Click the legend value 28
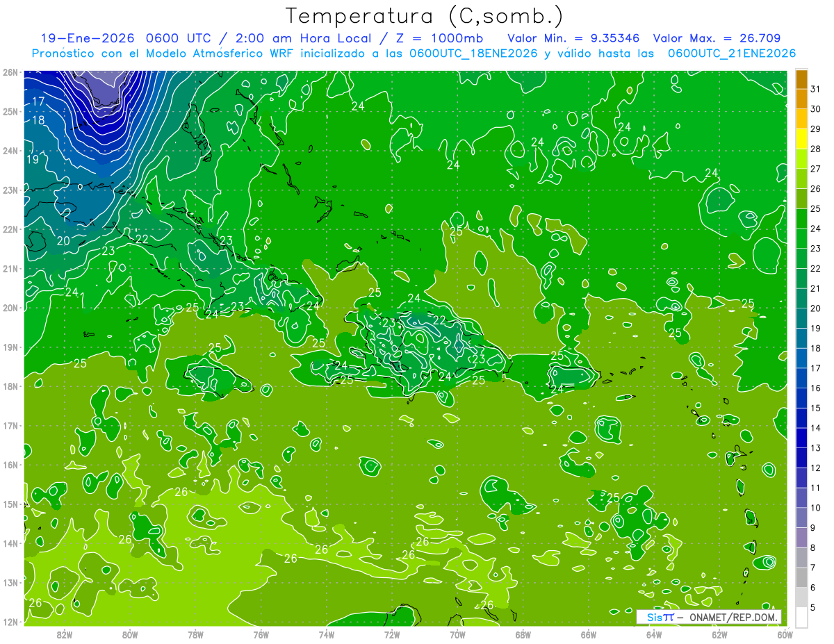The height and width of the screenshot is (644, 834). click(816, 149)
